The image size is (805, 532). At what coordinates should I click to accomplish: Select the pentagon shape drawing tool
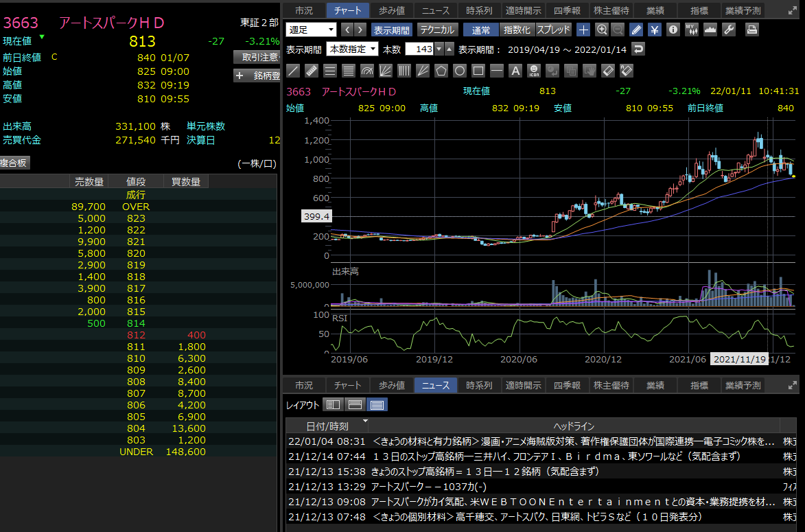[x=441, y=71]
